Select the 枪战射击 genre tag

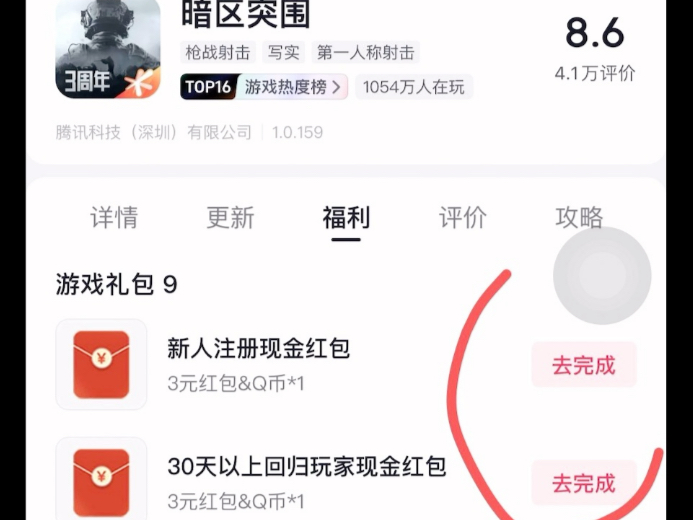pyautogui.click(x=218, y=53)
